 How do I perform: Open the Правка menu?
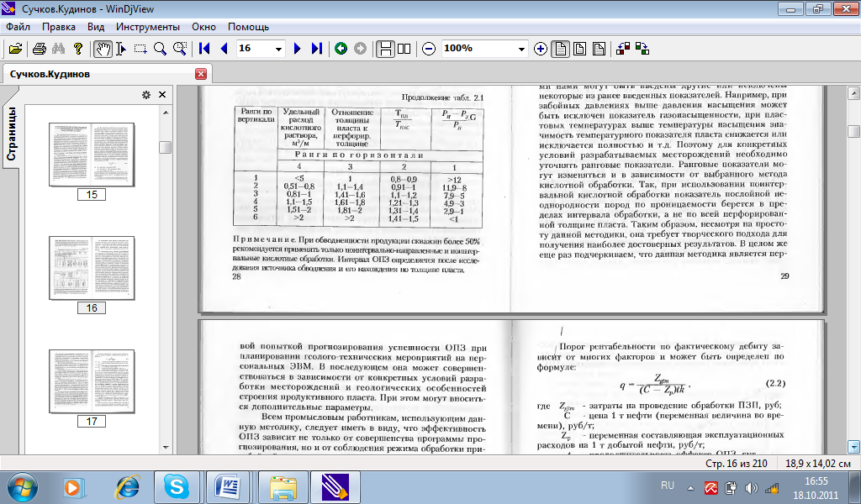[x=59, y=27]
